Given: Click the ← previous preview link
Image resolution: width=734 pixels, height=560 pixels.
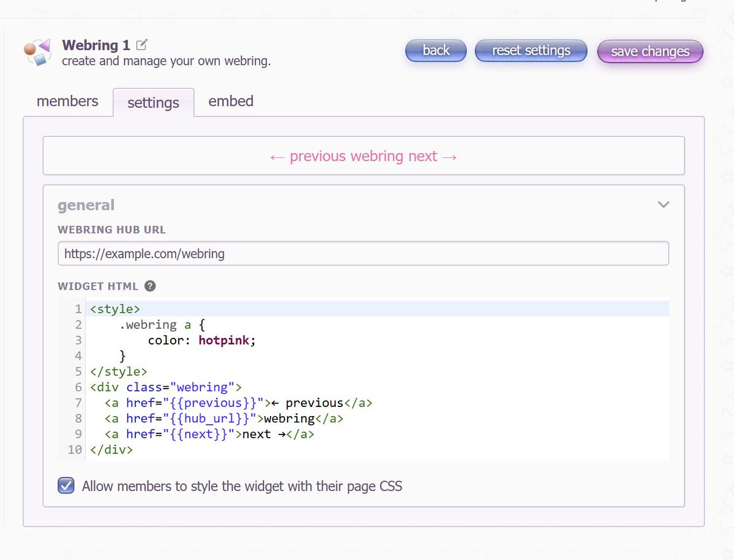Looking at the screenshot, I should [309, 156].
